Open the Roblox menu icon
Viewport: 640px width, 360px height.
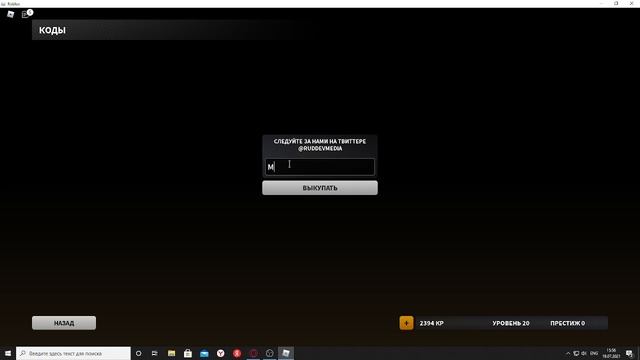pyautogui.click(x=11, y=14)
